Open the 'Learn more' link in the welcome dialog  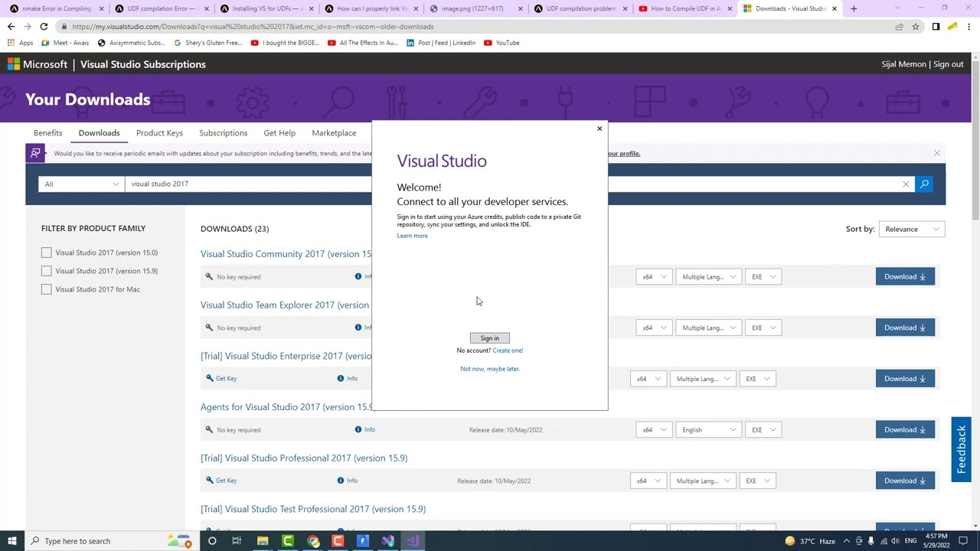click(412, 236)
